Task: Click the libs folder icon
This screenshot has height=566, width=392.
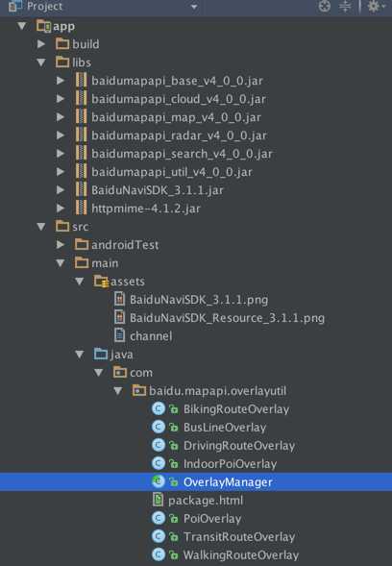Action: tap(62, 62)
